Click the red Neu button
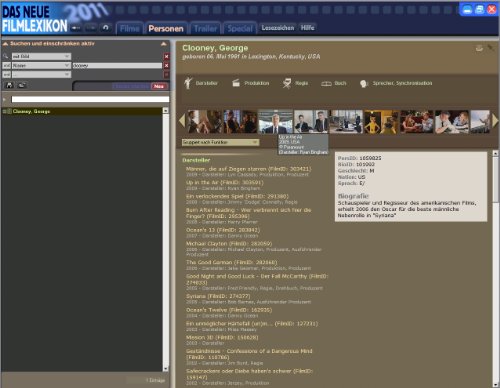This screenshot has width=500, height=388. click(x=159, y=86)
